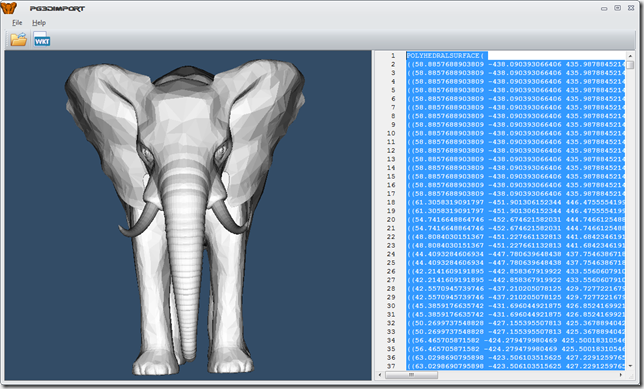Click the open folder toolbar icon
This screenshot has height=389, width=644.
coord(18,39)
